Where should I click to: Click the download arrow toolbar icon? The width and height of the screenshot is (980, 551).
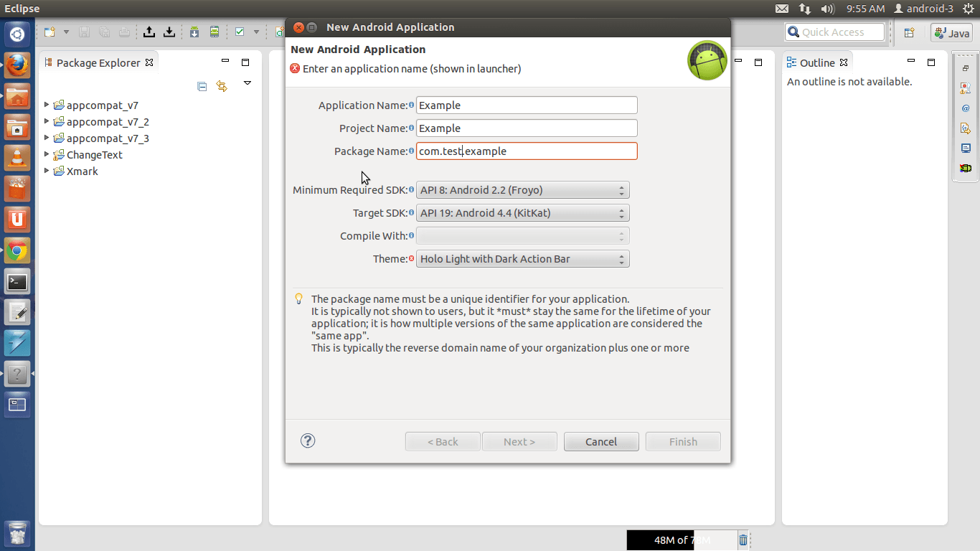(x=169, y=32)
